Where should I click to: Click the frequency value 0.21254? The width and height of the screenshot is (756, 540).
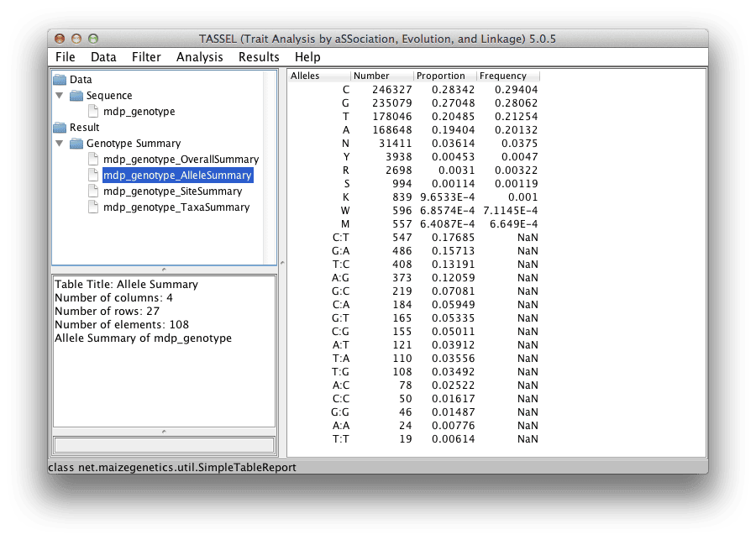pyautogui.click(x=517, y=117)
